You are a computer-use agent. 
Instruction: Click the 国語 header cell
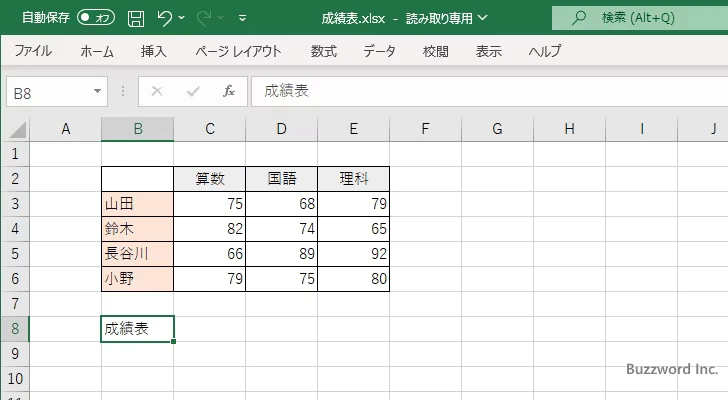282,179
